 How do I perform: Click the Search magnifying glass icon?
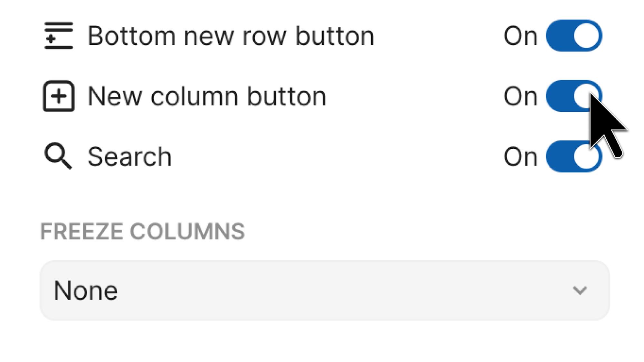[58, 156]
